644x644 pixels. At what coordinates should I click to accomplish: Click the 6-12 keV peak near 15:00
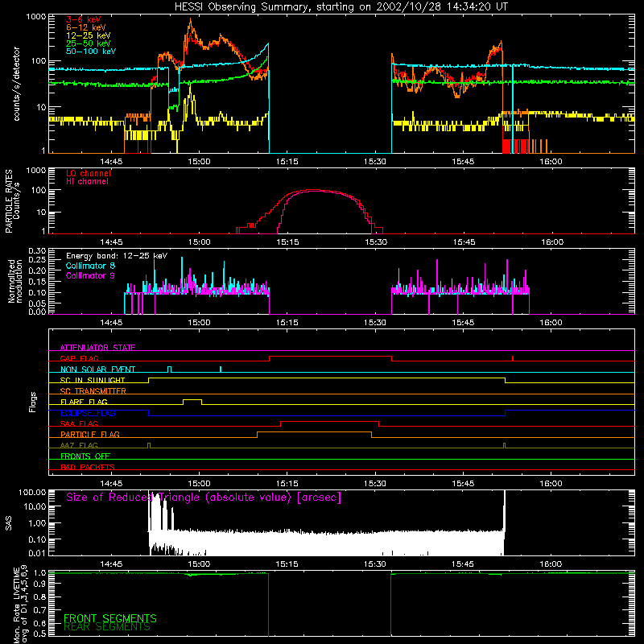tap(190, 21)
